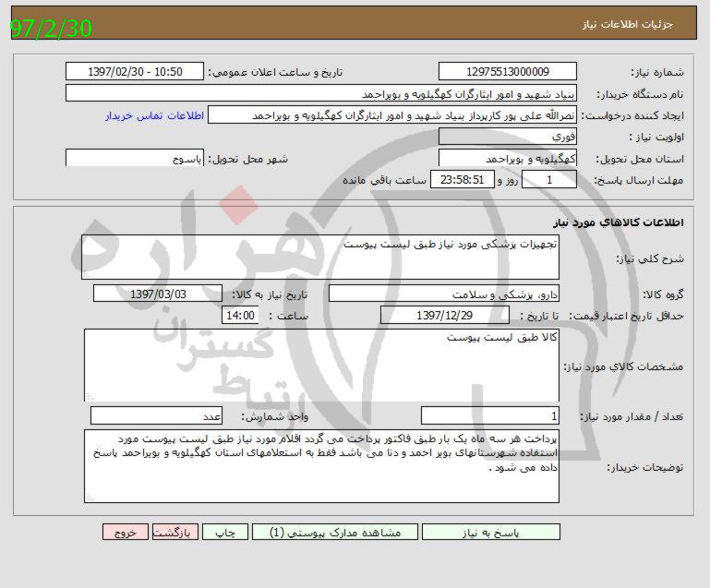This screenshot has height=588, width=710.
Task: Click label 'تاریخ و ساعت اعلان عمومی:'
Action: click(276, 72)
